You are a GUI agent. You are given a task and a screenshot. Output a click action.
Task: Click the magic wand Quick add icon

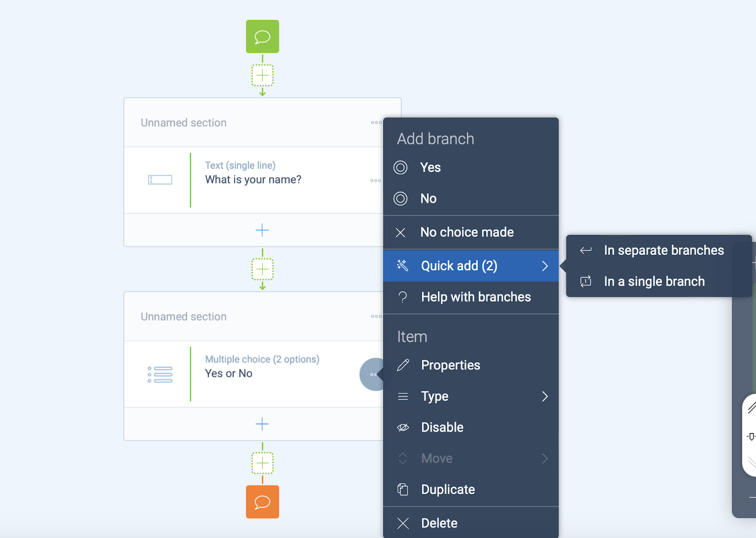click(403, 265)
